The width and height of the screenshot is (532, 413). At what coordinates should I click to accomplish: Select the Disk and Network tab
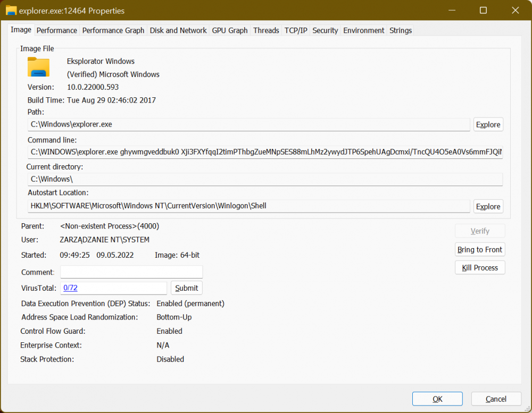tap(178, 30)
